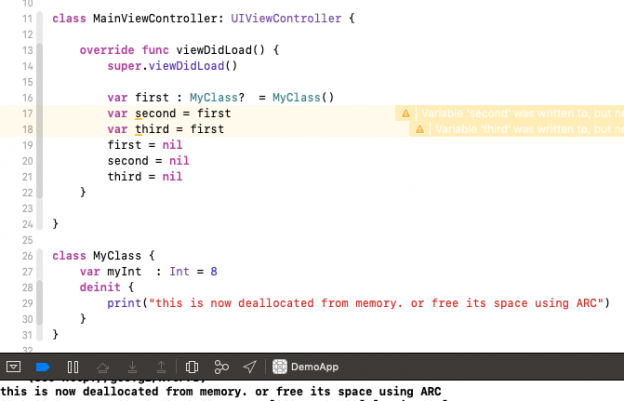Click 'myInt' property on line 27
624x401 pixels.
tap(124, 272)
